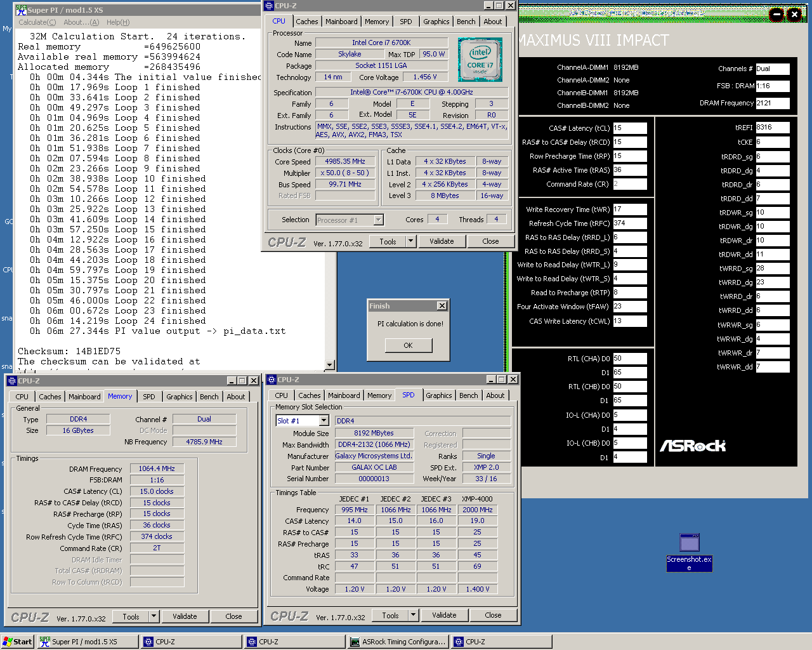Open the Screenshot.exe desktop icon
The width and height of the screenshot is (812, 650).
pos(689,552)
